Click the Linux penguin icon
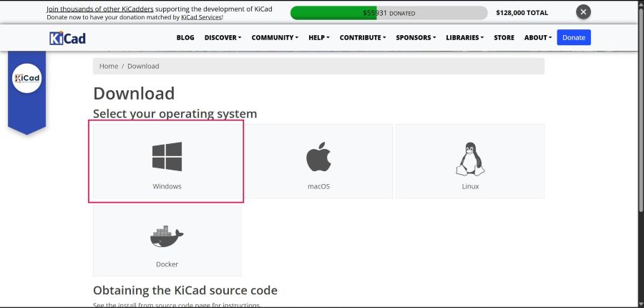The height and width of the screenshot is (308, 644). pos(470,159)
